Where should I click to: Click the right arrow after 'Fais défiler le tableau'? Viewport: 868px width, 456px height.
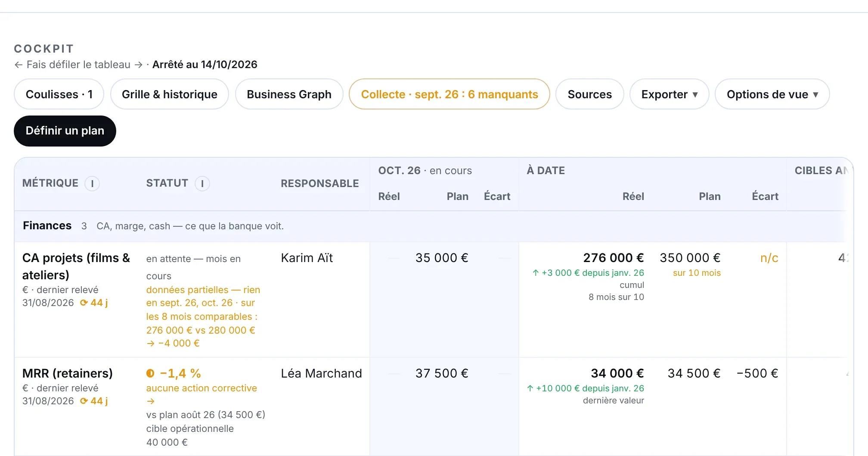pyautogui.click(x=138, y=65)
